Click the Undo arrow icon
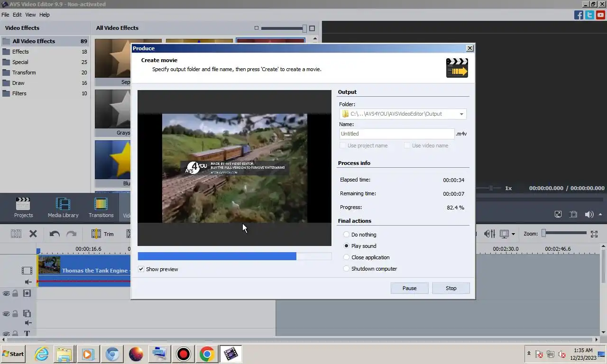The height and width of the screenshot is (364, 607). [x=55, y=234]
